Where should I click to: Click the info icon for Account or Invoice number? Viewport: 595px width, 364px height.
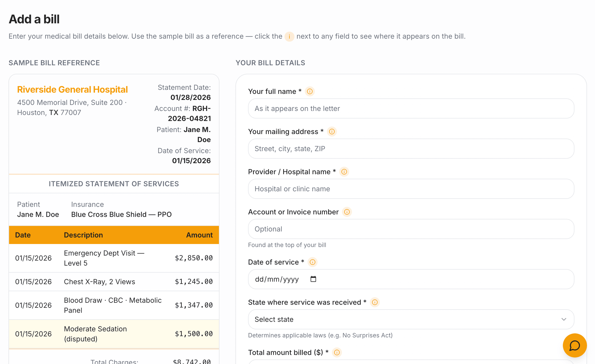pos(347,212)
